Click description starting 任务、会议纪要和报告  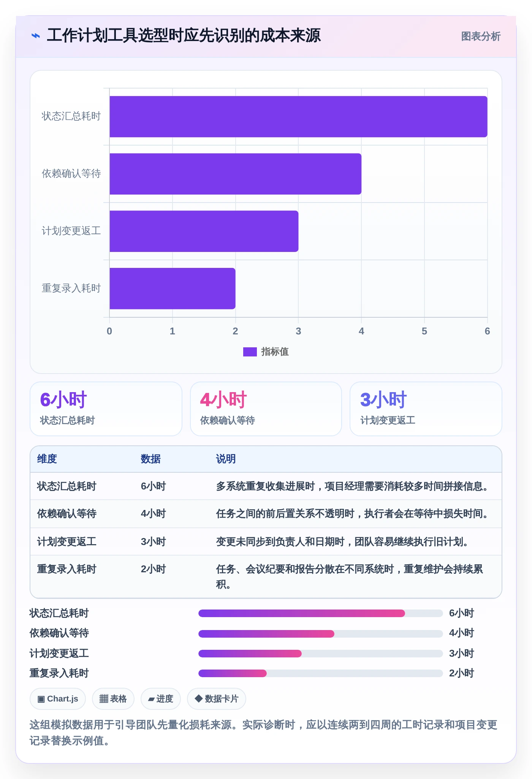pos(350,576)
